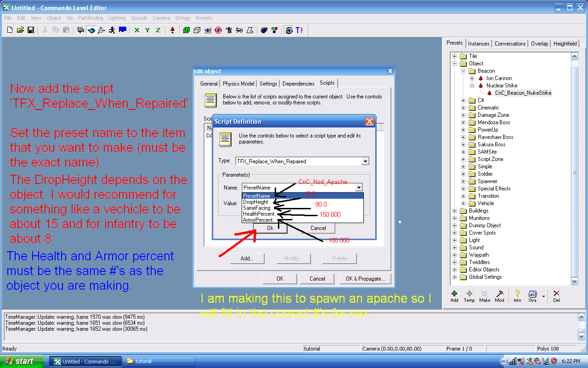Click the presets tree vertical scrollbar
This screenshot has width=588, height=368.
click(574, 172)
